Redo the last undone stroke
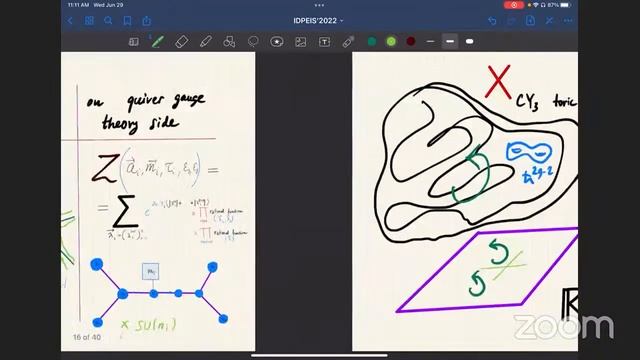The height and width of the screenshot is (360, 640). [511, 20]
